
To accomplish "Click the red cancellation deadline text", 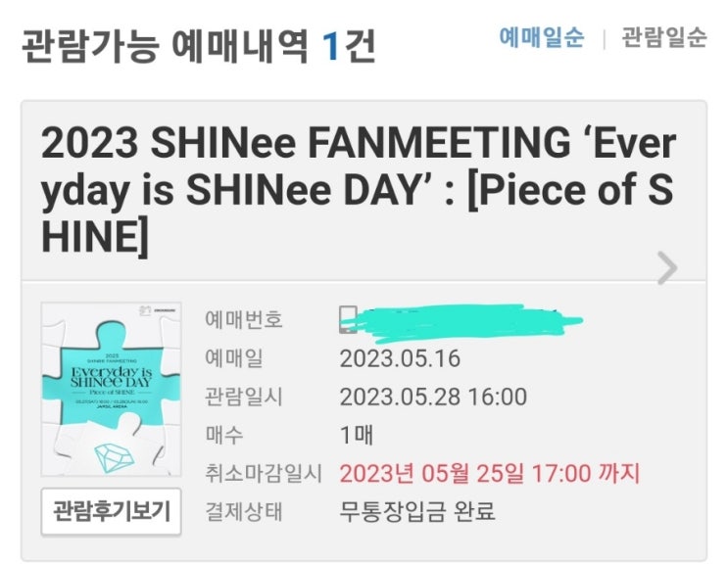I will click(489, 473).
